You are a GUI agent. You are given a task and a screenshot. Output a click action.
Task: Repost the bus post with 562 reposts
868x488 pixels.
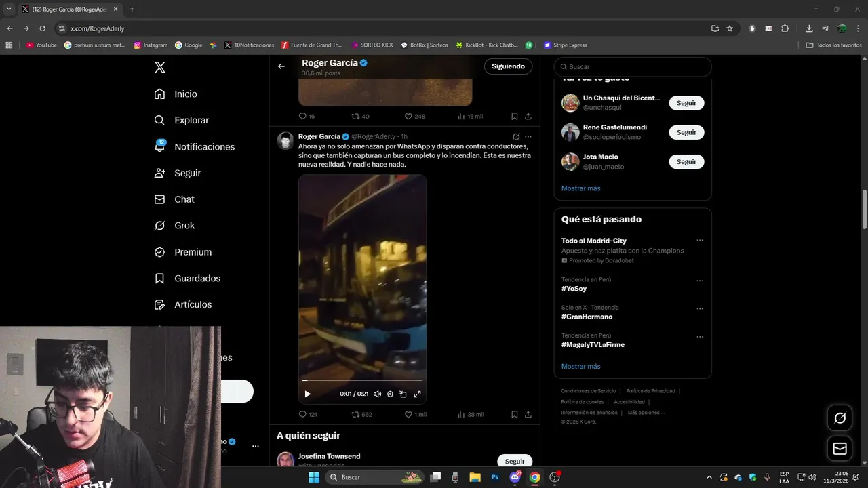coord(361,414)
